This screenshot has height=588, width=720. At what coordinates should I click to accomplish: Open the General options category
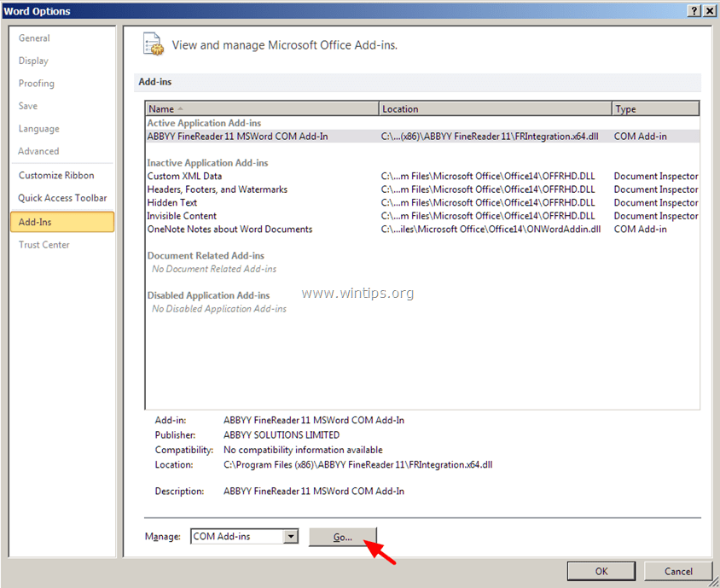(34, 38)
